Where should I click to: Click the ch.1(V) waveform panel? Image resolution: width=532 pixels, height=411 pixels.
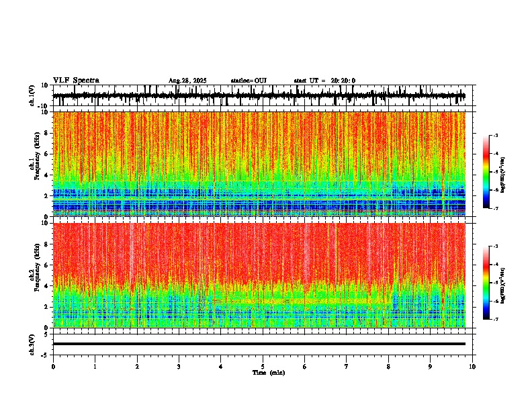tap(264, 95)
